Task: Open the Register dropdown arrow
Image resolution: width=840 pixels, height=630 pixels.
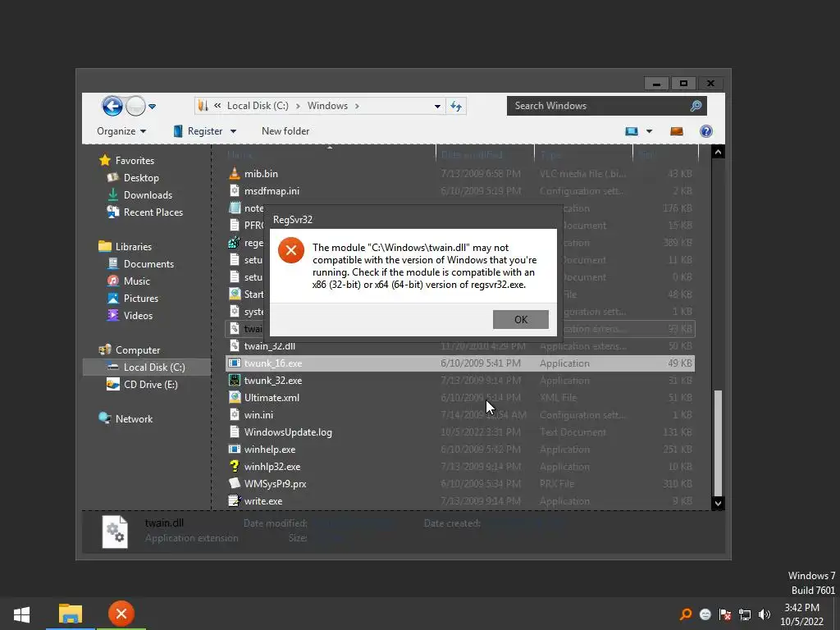Action: [233, 131]
